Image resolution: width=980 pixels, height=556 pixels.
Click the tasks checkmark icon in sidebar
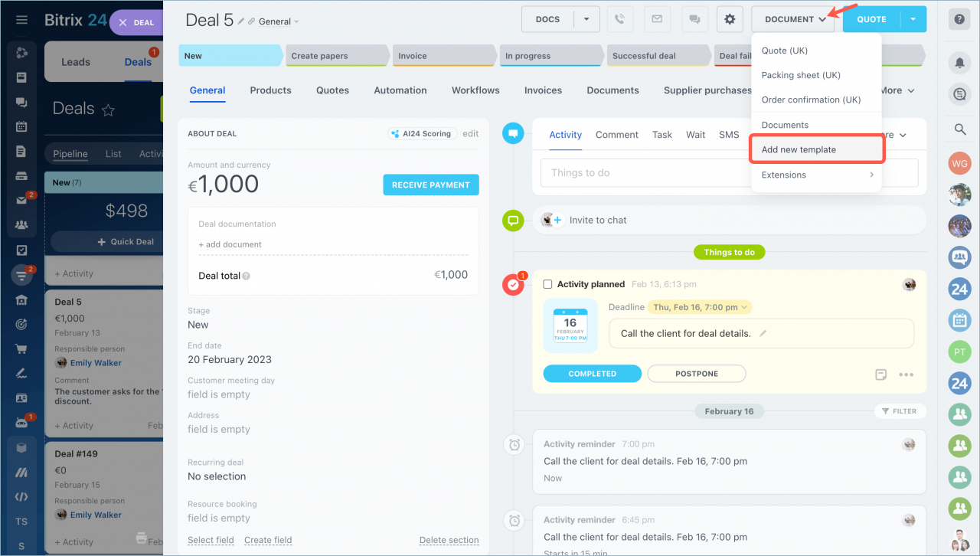click(x=21, y=250)
